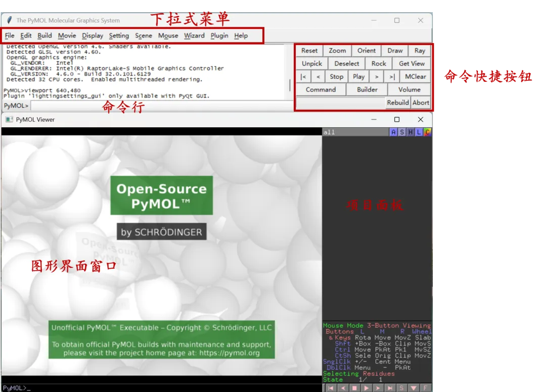Click the Deselect button
Viewport: 546px width, 392px height.
346,64
